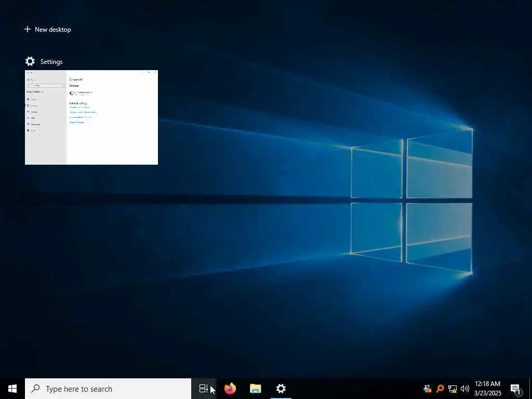Switch to Settings app on taskbar
The height and width of the screenshot is (399, 532).
[281, 389]
